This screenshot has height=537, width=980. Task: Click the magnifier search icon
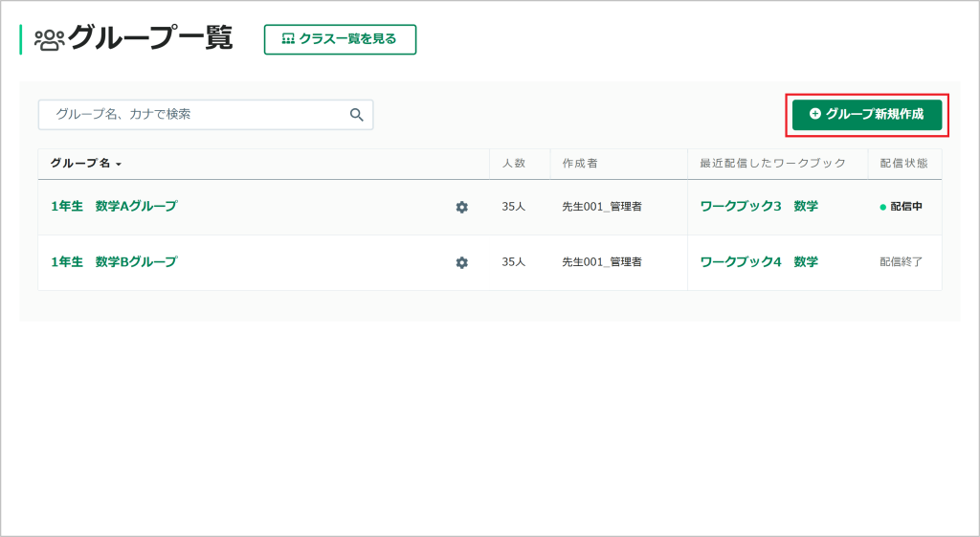(x=356, y=115)
